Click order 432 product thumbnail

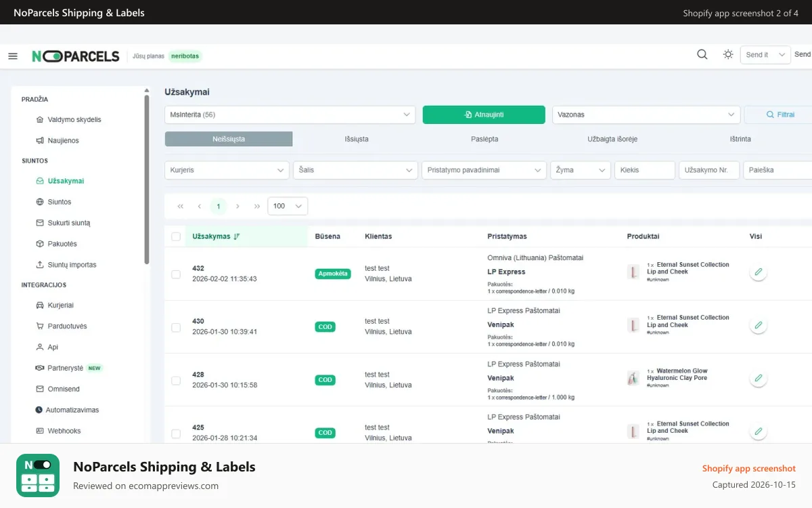[633, 272]
